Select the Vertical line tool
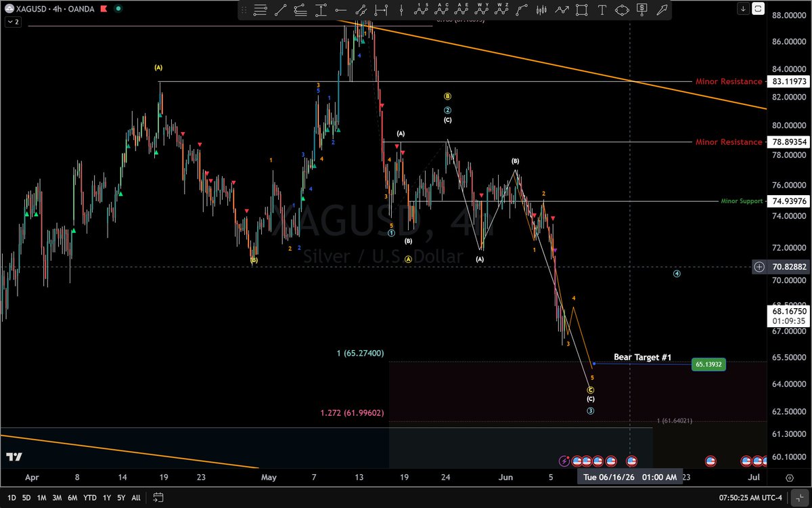 pos(401,9)
